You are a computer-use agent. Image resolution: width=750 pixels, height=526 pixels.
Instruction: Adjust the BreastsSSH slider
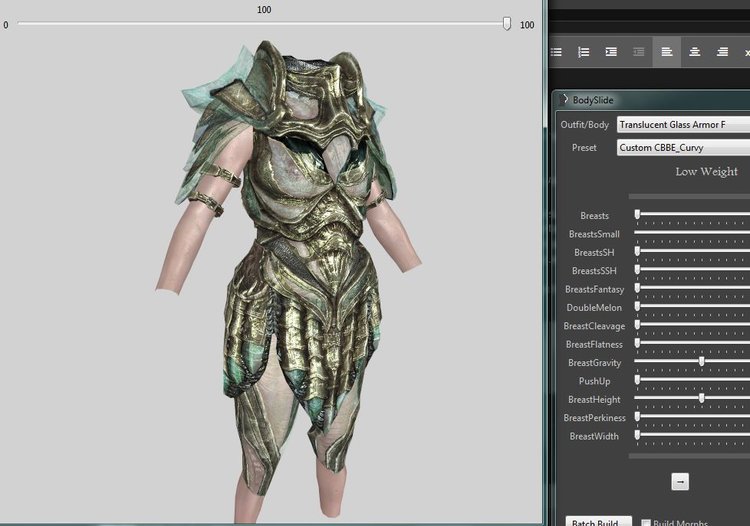637,270
